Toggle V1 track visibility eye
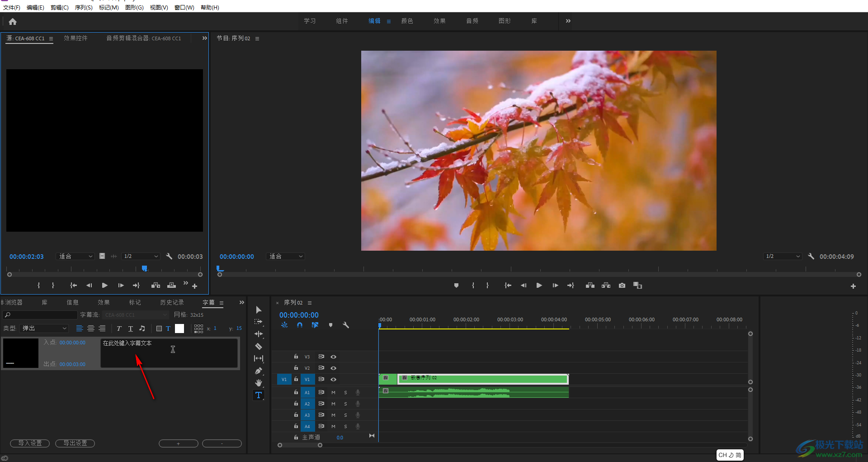This screenshot has width=868, height=462. pyautogui.click(x=333, y=379)
